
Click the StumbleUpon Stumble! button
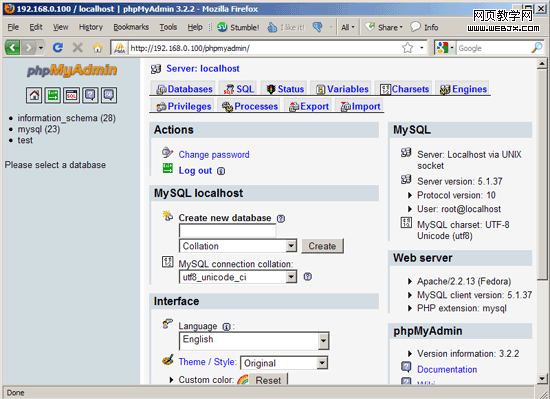238,27
